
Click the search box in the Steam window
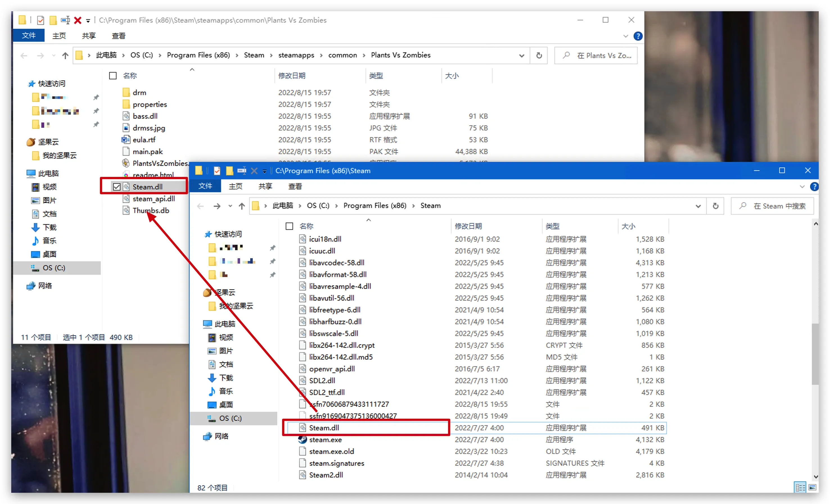pos(772,206)
